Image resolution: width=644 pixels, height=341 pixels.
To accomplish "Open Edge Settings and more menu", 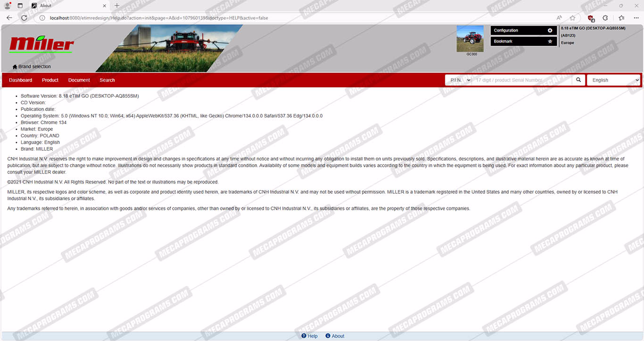I will (636, 18).
